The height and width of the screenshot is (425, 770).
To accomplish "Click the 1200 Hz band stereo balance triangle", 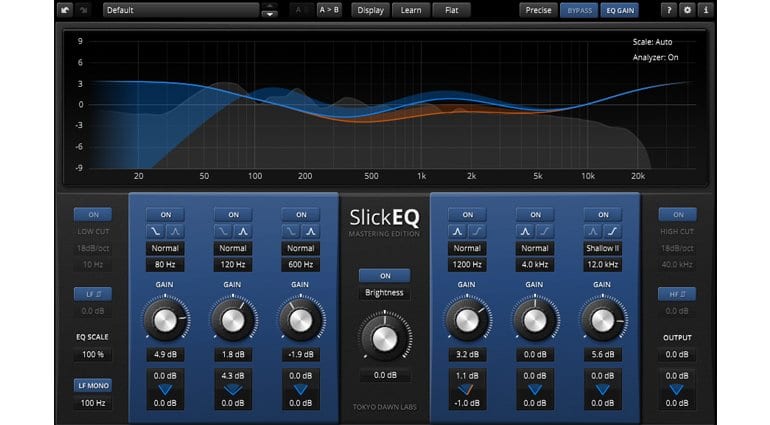I will 467,390.
